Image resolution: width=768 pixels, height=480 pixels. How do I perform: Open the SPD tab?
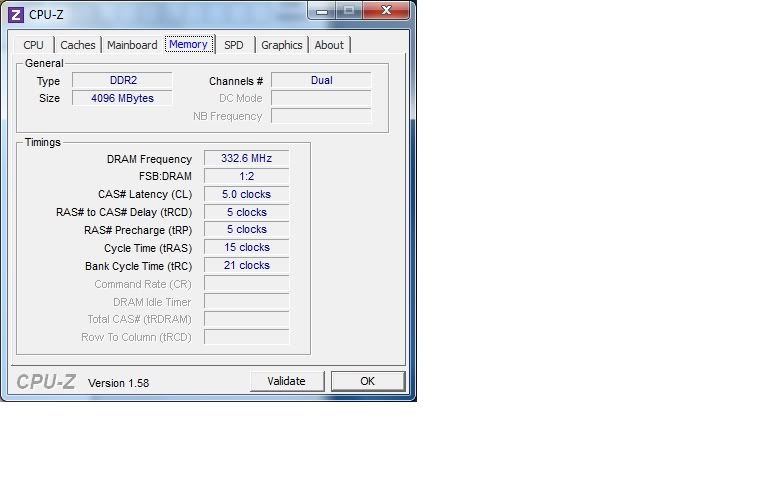(234, 45)
